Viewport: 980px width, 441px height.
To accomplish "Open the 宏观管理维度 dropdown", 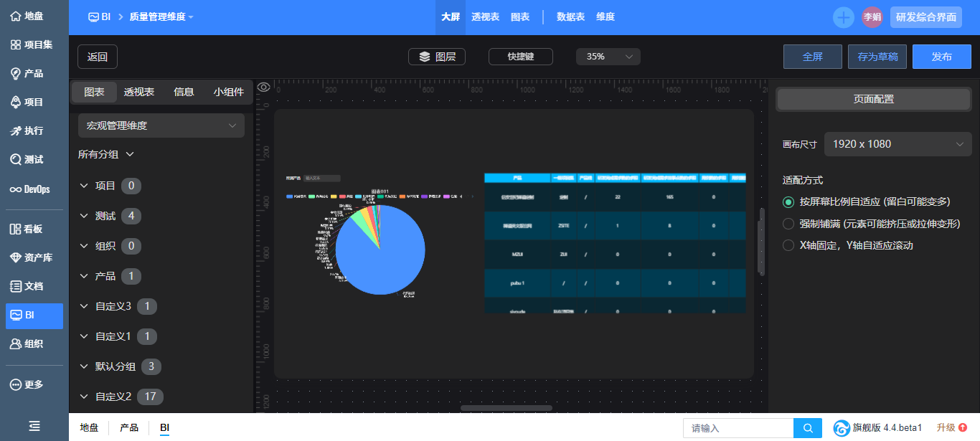I will [x=161, y=125].
